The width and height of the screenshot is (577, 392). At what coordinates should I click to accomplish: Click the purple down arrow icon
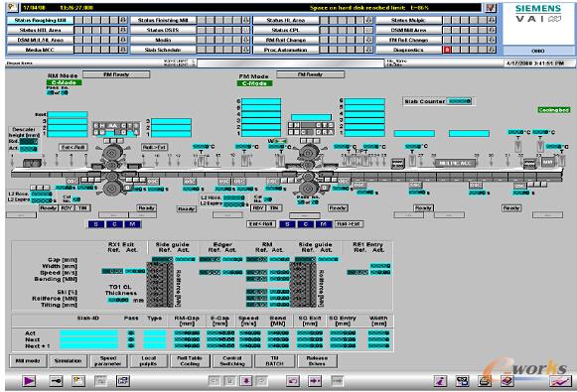pos(246,381)
